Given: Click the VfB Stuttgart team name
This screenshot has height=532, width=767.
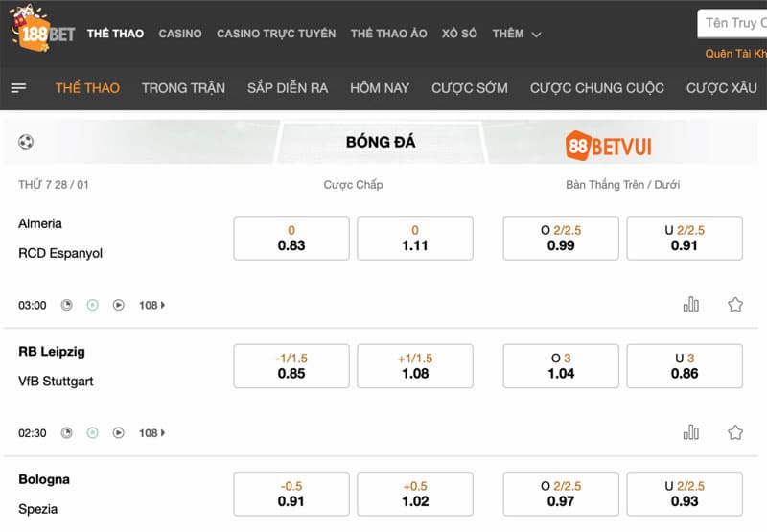Looking at the screenshot, I should point(56,381).
